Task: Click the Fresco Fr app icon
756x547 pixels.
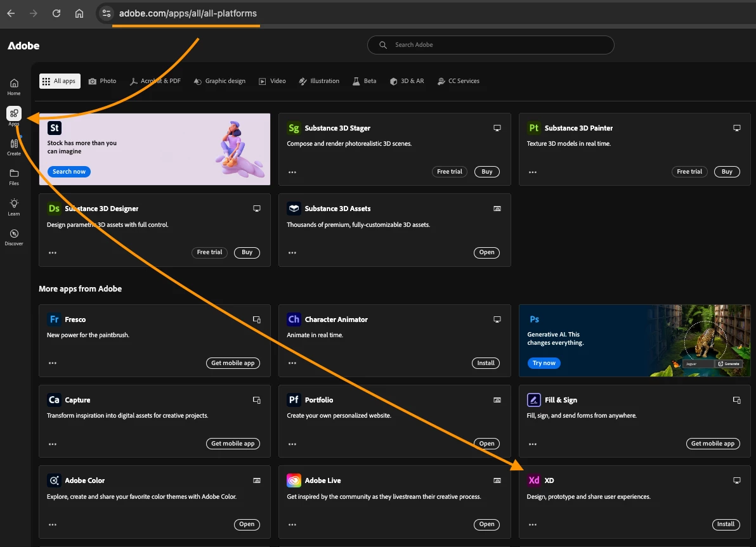Action: pyautogui.click(x=54, y=319)
